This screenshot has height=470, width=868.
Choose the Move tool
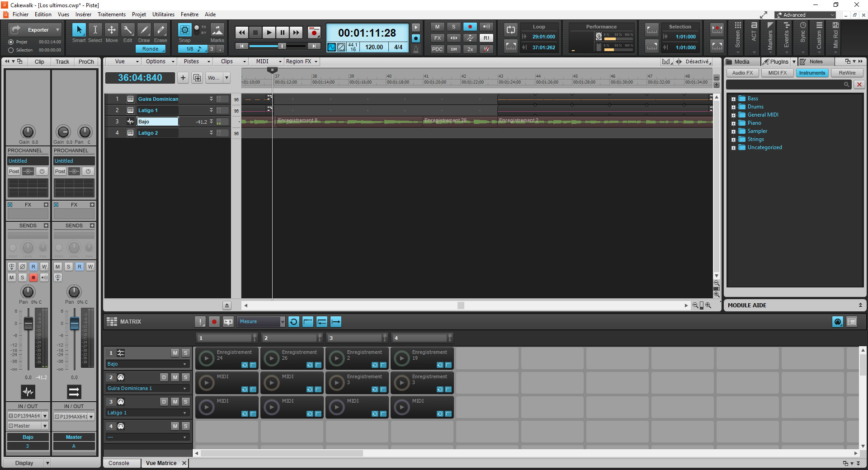click(112, 30)
